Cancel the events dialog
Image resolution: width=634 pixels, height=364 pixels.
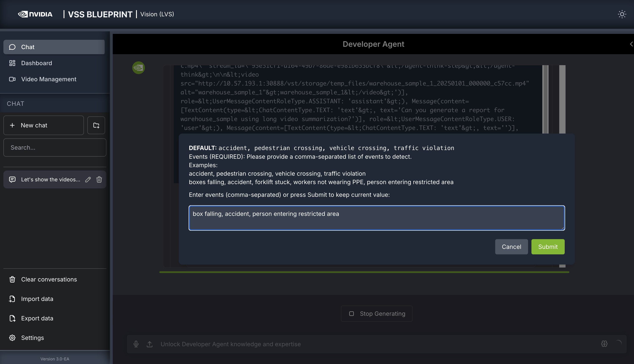tap(511, 247)
